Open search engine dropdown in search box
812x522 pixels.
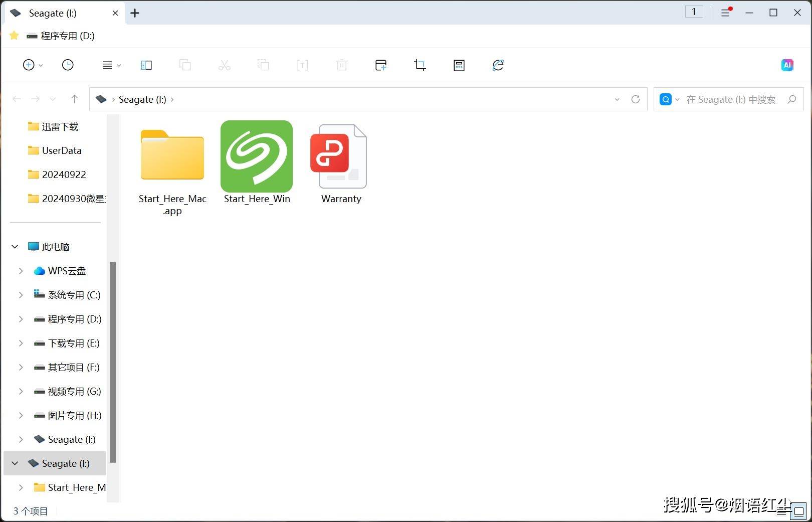click(677, 99)
